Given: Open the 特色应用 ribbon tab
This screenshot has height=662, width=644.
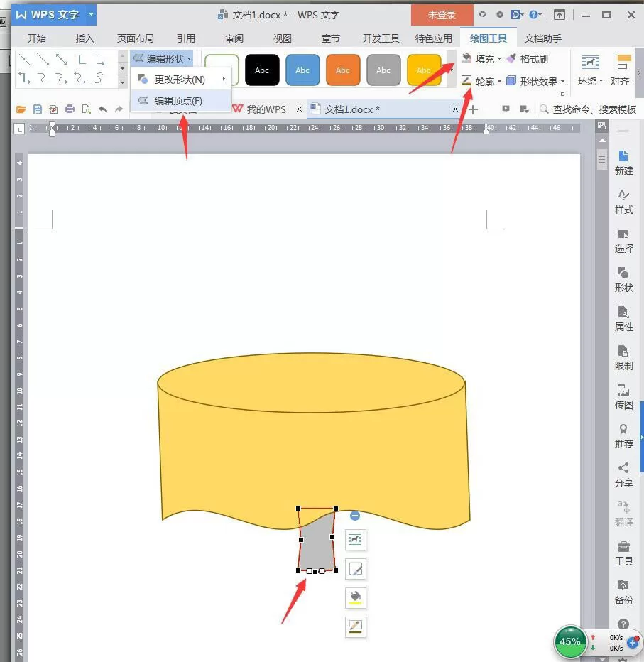Looking at the screenshot, I should tap(433, 38).
